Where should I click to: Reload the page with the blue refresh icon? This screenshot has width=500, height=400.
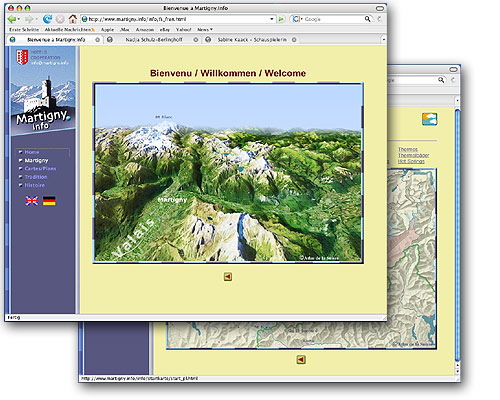click(x=48, y=19)
